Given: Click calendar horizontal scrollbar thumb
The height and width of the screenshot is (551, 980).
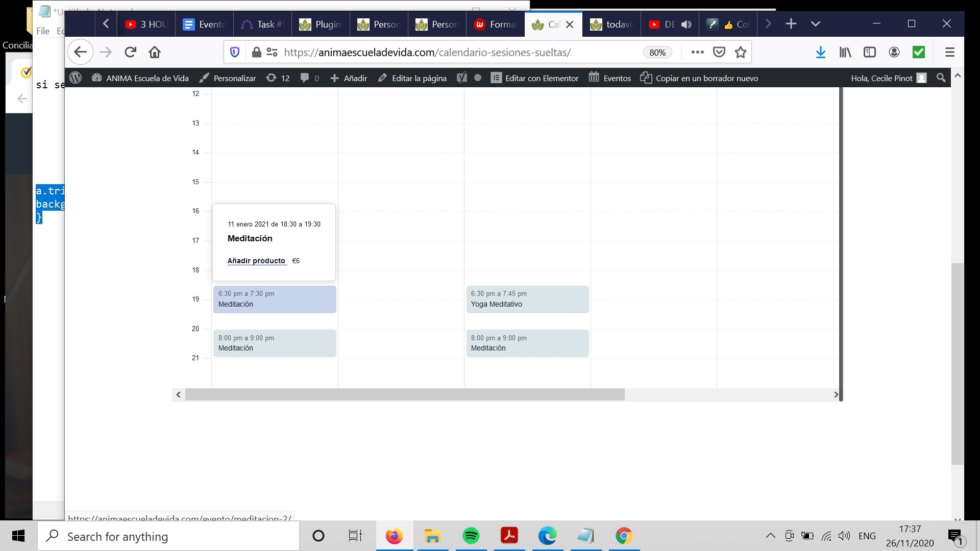Looking at the screenshot, I should [x=405, y=394].
